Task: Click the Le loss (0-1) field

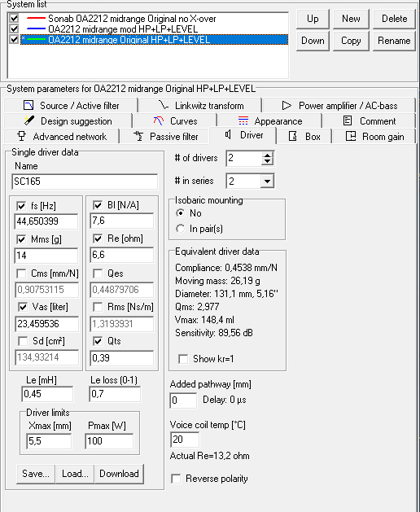Action: 115,394
